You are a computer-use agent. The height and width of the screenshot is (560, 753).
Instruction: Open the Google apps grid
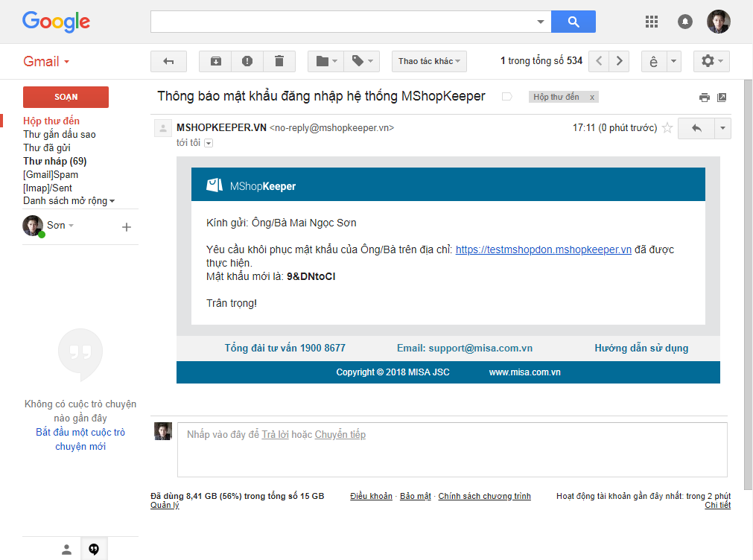coord(651,22)
